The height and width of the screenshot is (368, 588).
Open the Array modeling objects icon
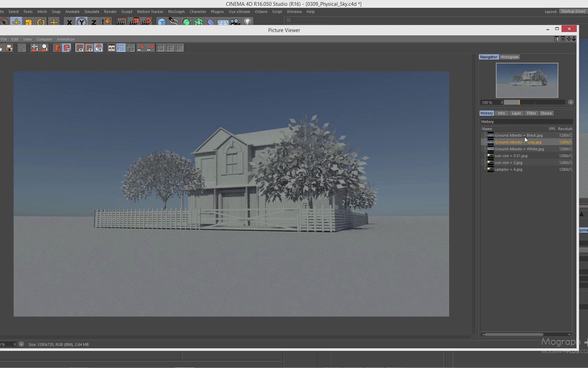click(199, 22)
